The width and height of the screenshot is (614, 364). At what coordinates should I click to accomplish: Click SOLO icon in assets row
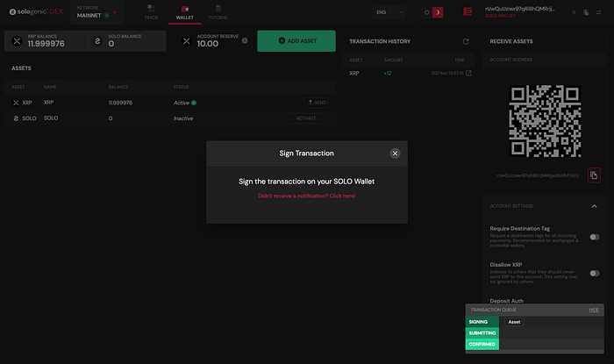[x=16, y=118]
